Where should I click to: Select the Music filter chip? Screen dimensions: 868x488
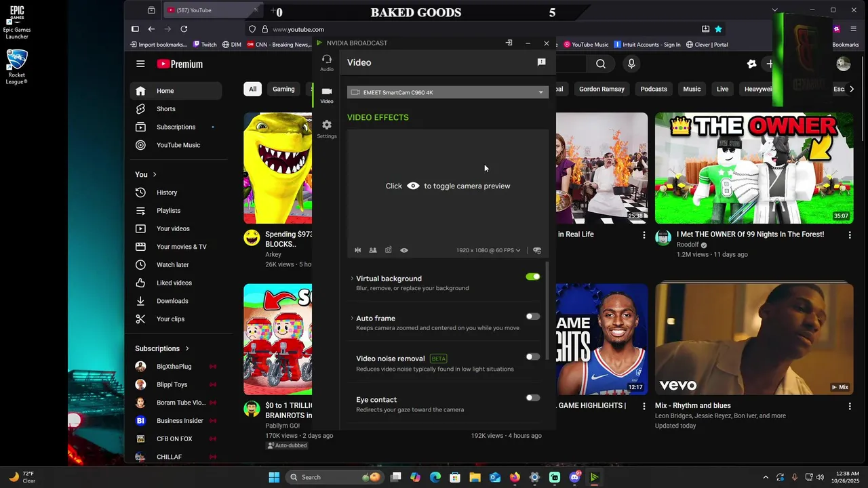(692, 89)
